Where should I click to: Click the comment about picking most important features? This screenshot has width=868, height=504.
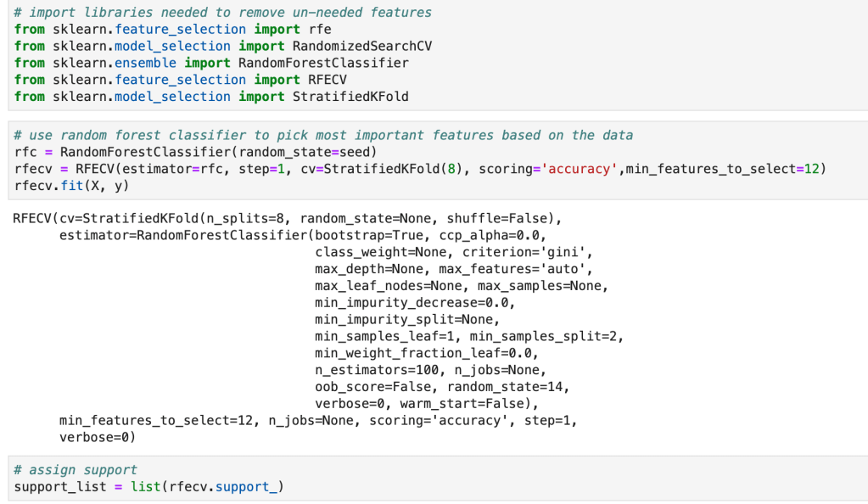323,135
